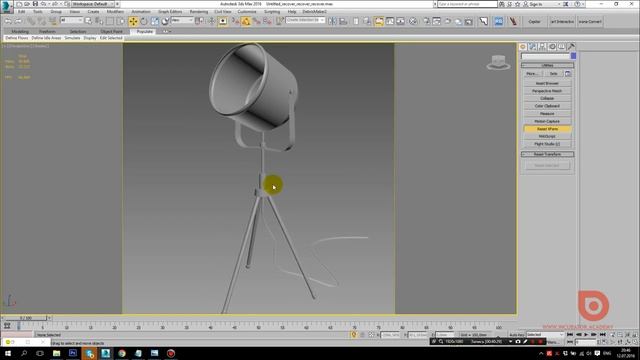Open the Modifiers menu
The height and width of the screenshot is (360, 640).
tap(116, 12)
